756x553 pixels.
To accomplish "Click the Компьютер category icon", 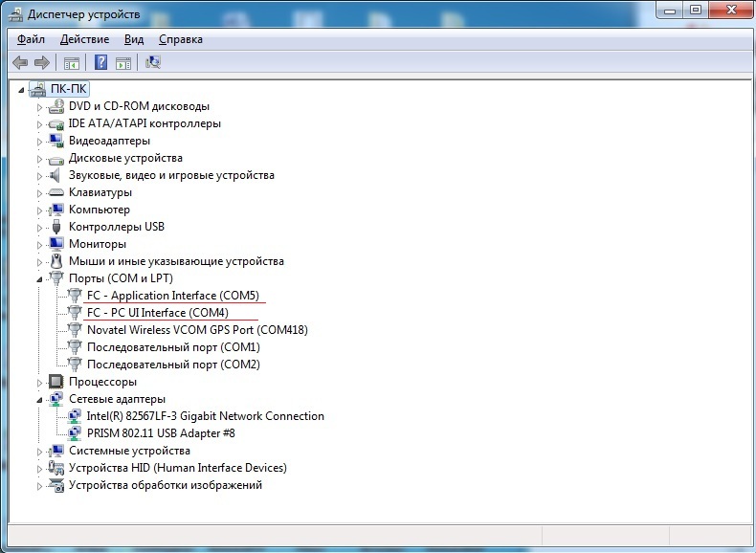I will coord(56,210).
